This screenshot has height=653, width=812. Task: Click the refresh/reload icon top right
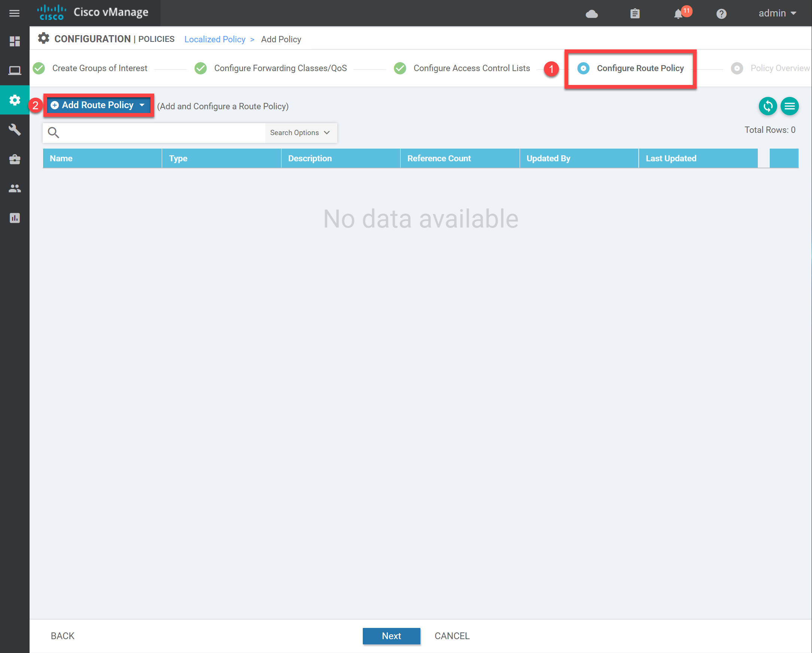(x=768, y=106)
